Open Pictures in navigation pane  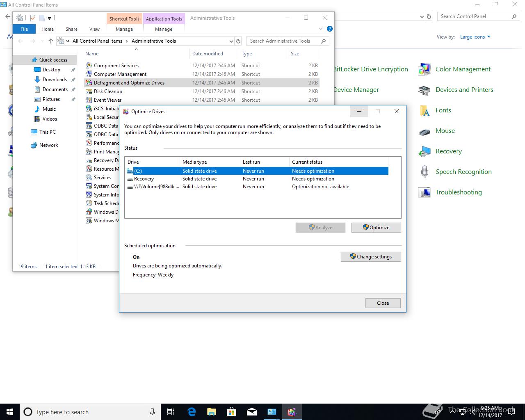pyautogui.click(x=51, y=99)
